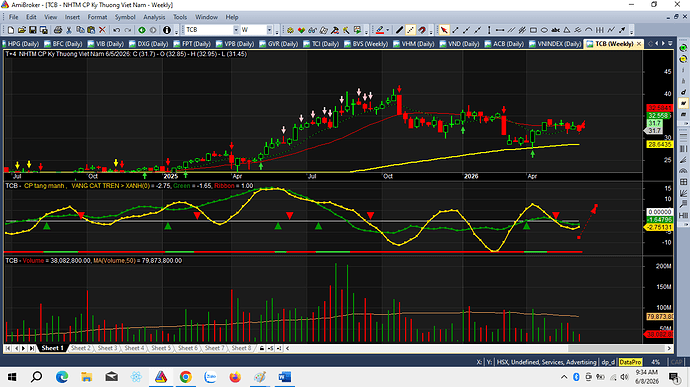Print the chart with the printer icon
The width and height of the screenshot is (690, 387).
point(58,30)
